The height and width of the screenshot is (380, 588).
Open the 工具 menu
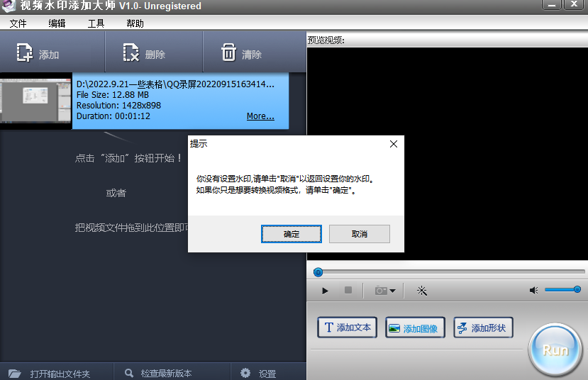[x=96, y=23]
